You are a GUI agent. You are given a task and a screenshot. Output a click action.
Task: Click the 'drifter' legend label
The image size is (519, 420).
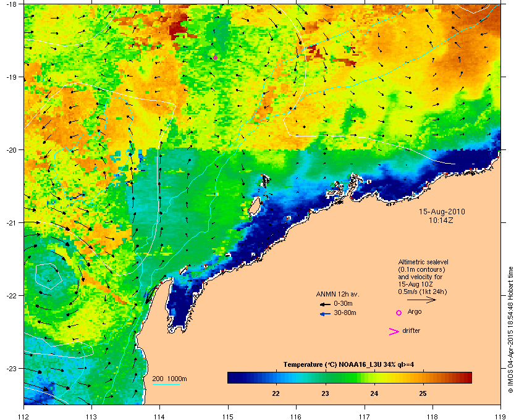(411, 330)
